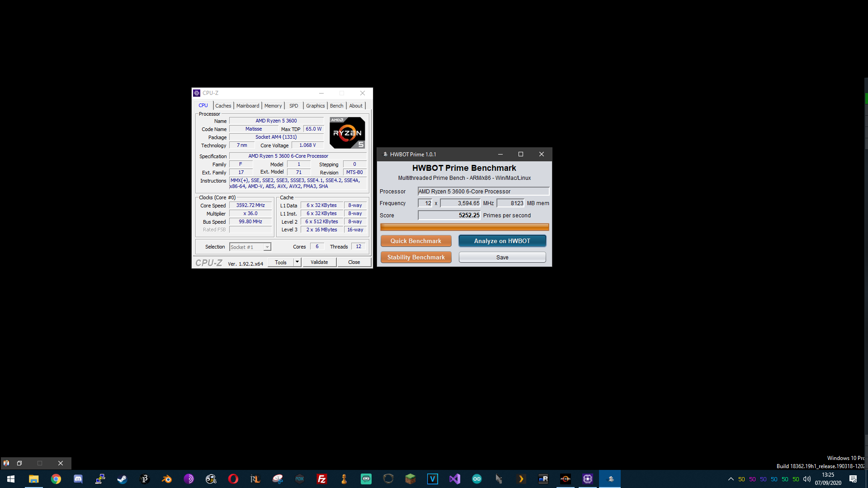The height and width of the screenshot is (488, 868).
Task: Click the Core Speed value 3592.72 MHz
Action: (250, 205)
